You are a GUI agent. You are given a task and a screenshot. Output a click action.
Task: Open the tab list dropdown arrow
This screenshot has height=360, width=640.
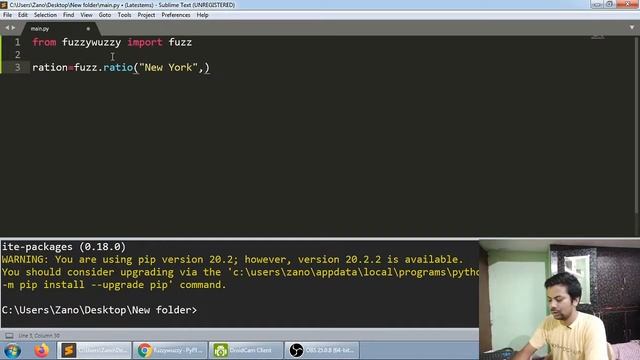631,28
